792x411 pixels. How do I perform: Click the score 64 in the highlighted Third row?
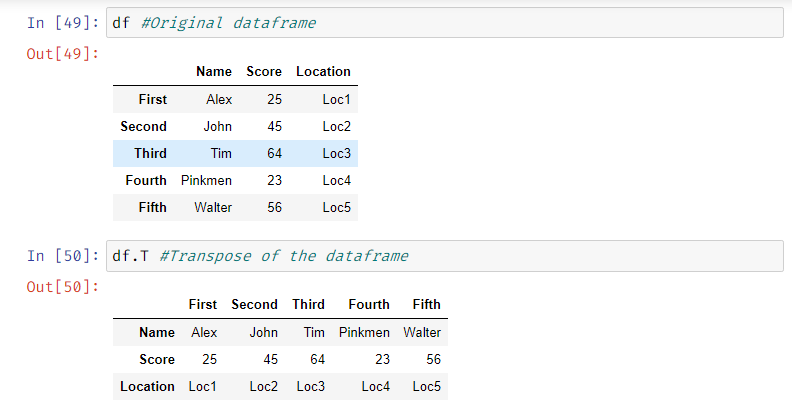[x=275, y=153]
